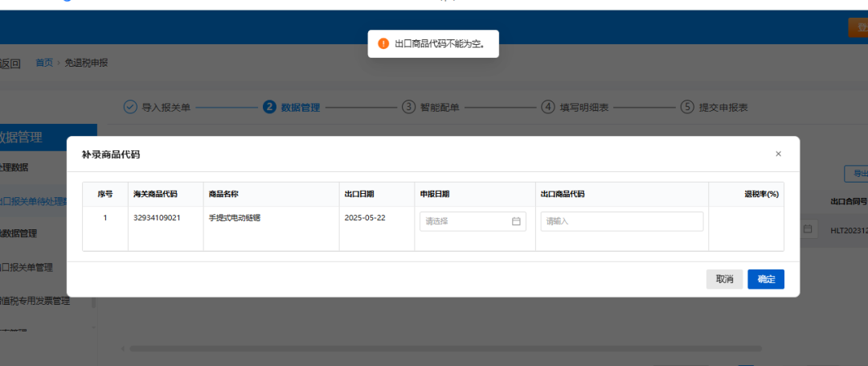
Task: Click cell 2025-05-22
Action: (365, 218)
